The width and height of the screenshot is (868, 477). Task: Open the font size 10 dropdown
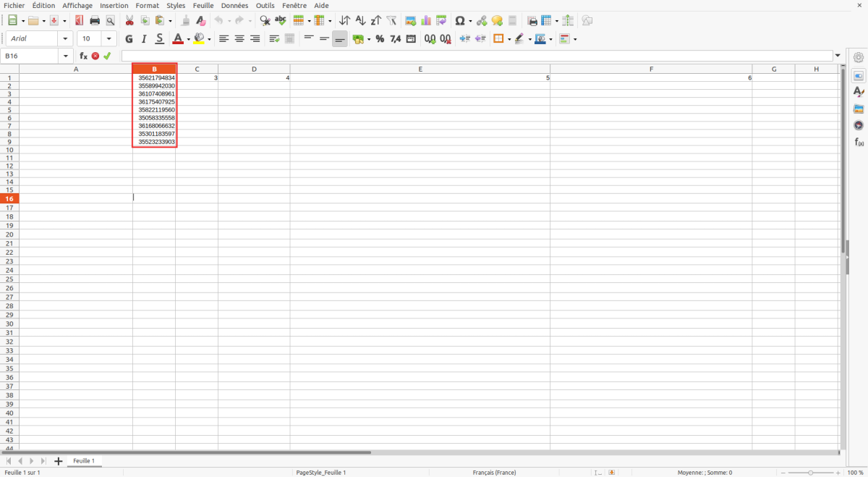109,39
